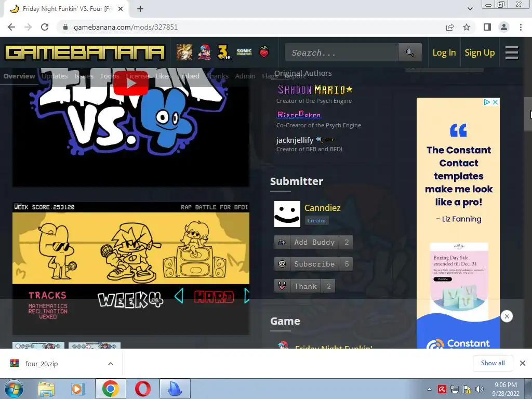This screenshot has width=532, height=399.
Task: Open the Sonic Generations shortcut icon
Action: [244, 52]
